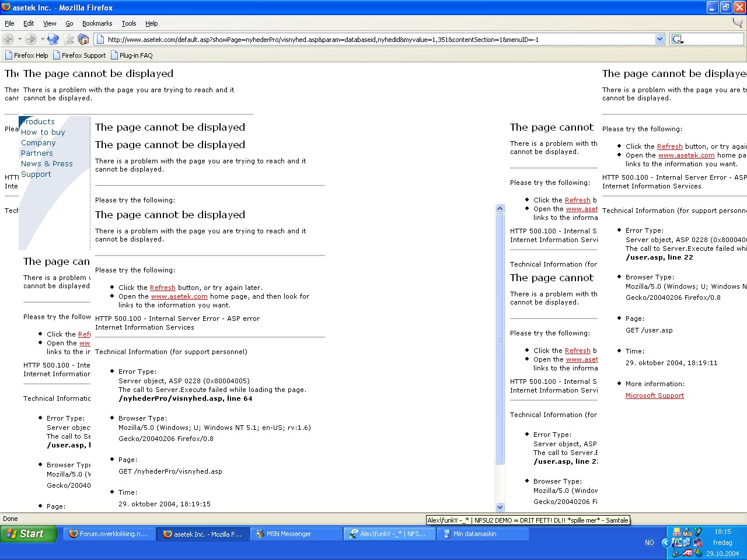The width and height of the screenshot is (747, 560).
Task: Click the Windows Start button
Action: [29, 534]
